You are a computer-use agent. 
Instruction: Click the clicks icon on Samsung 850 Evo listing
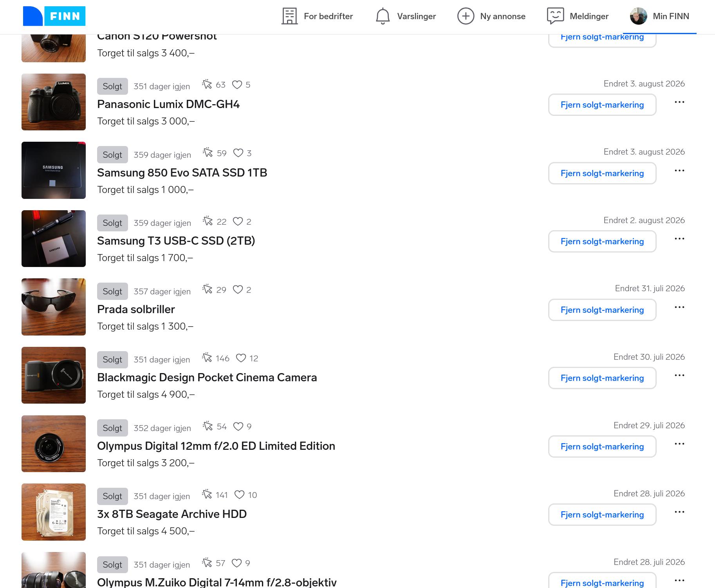tap(208, 153)
